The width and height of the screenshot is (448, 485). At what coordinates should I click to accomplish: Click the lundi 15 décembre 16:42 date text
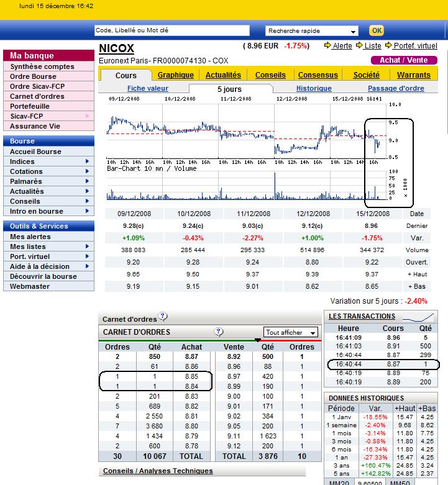(56, 6)
